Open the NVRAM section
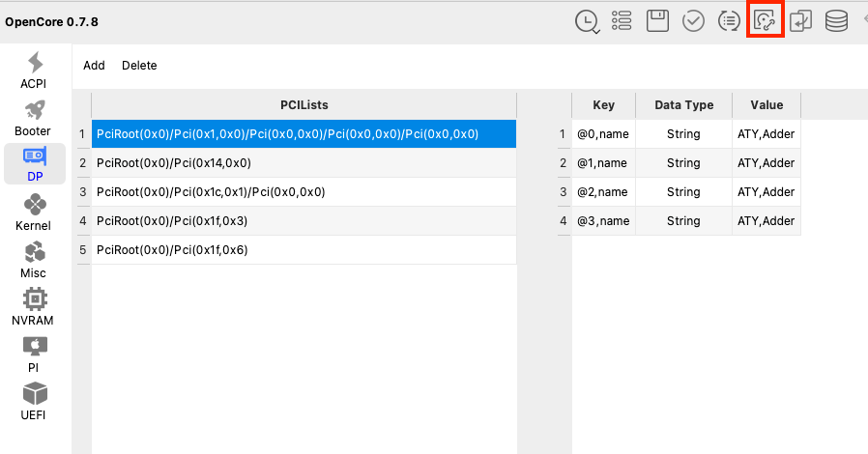 35,307
